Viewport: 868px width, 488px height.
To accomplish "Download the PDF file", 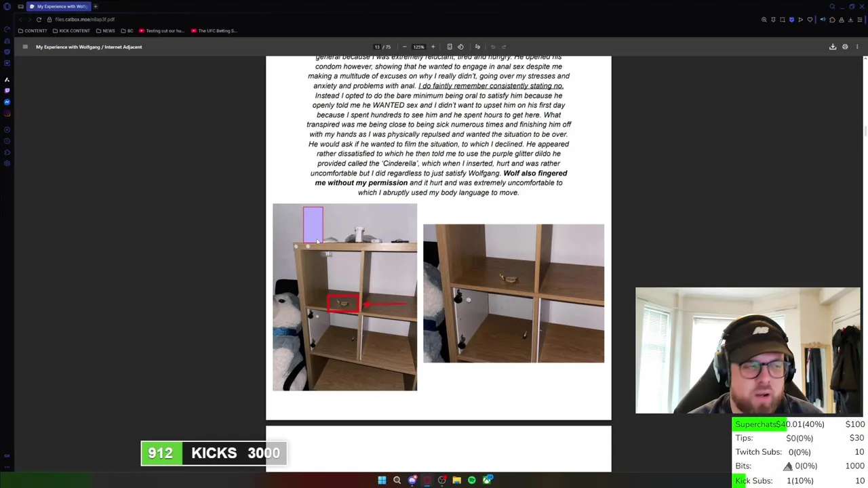I will [x=833, y=47].
